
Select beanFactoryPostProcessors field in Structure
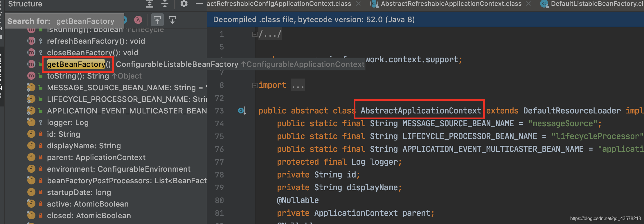(x=127, y=181)
